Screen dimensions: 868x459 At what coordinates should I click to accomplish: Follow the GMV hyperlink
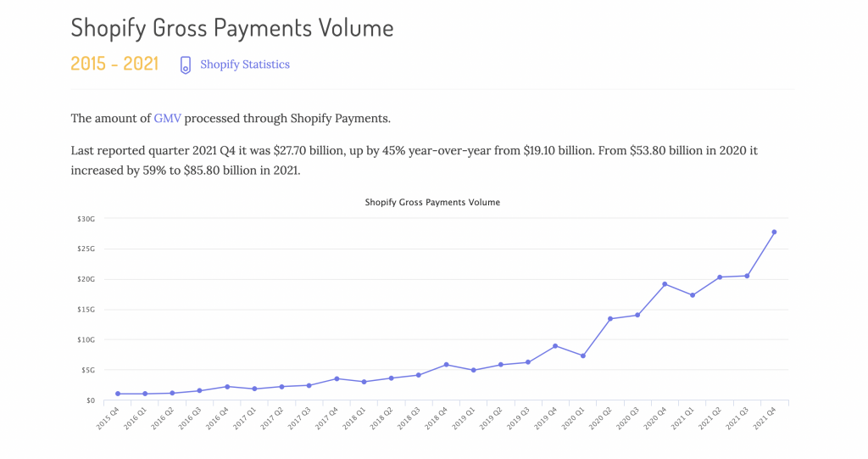click(167, 118)
